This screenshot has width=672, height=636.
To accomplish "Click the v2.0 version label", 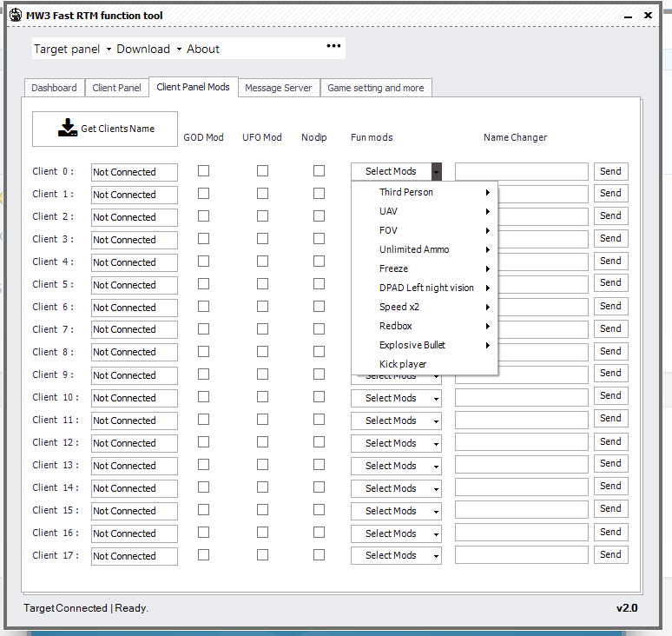I will coord(627,608).
